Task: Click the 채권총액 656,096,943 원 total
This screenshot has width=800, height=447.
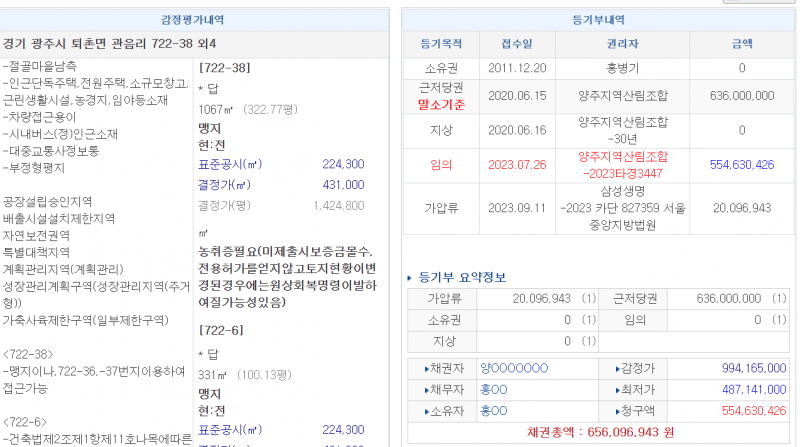Action: [x=596, y=432]
